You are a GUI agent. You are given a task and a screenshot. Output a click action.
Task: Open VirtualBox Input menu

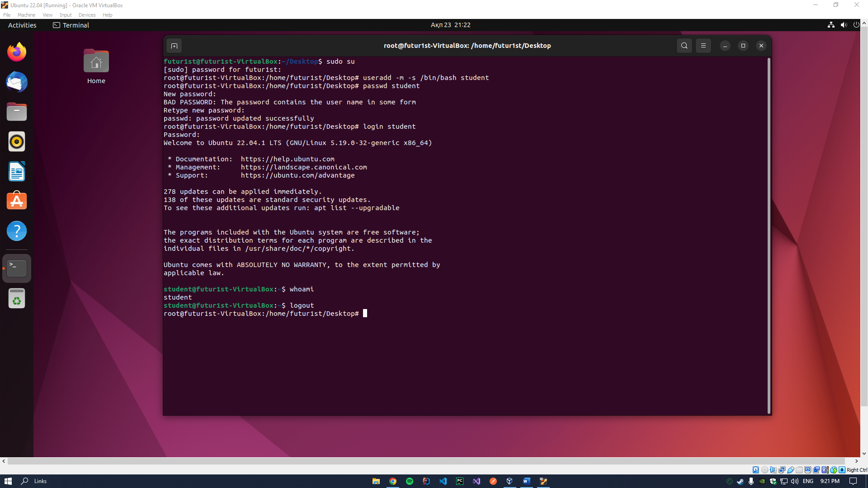click(x=66, y=15)
